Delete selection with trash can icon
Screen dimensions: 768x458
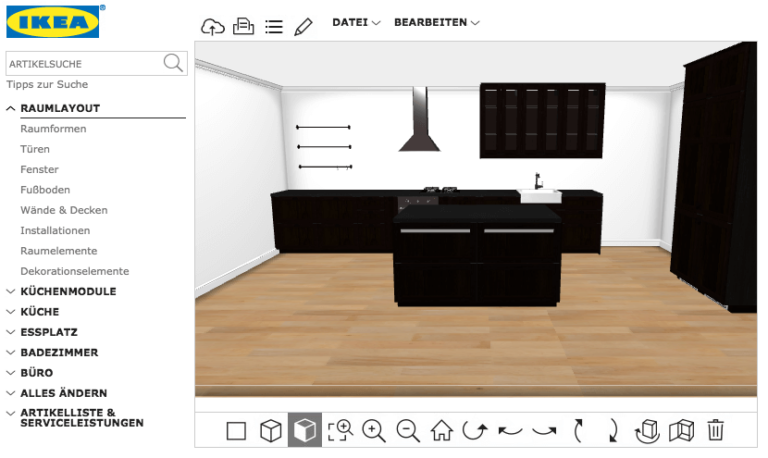coord(715,431)
